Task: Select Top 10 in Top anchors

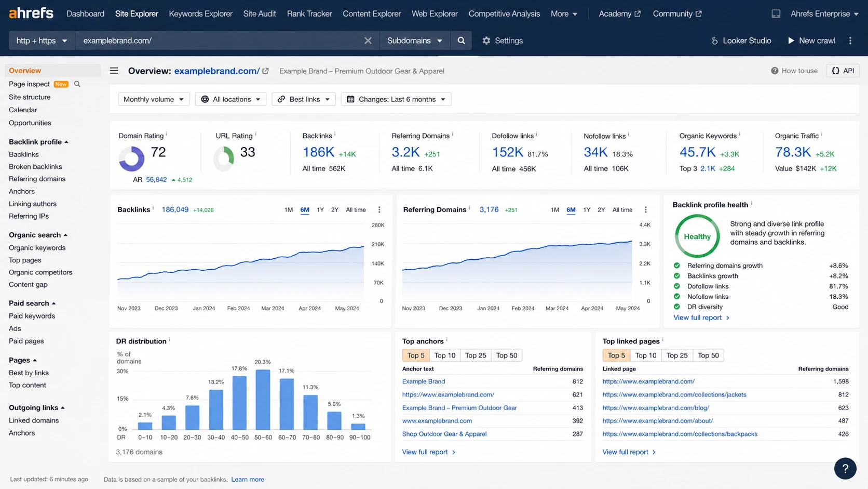Action: (445, 355)
